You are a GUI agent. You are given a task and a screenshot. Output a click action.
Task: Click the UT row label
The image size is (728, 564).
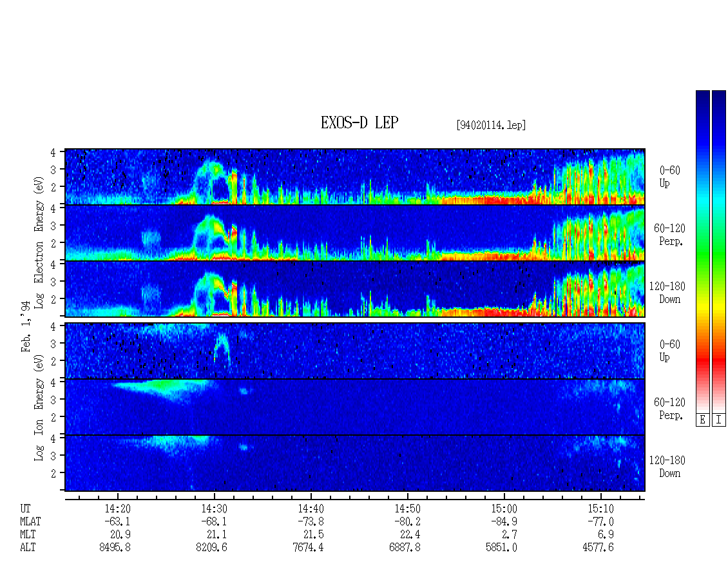coord(25,509)
